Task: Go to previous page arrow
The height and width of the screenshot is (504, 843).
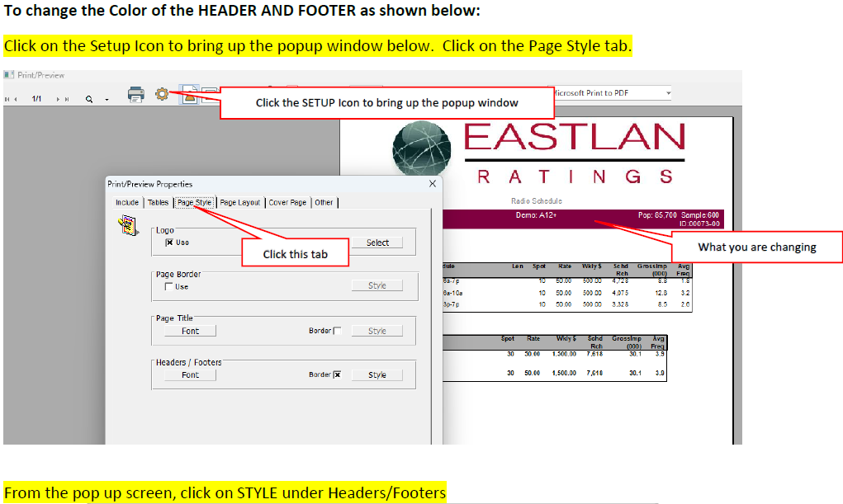Action: 17,100
